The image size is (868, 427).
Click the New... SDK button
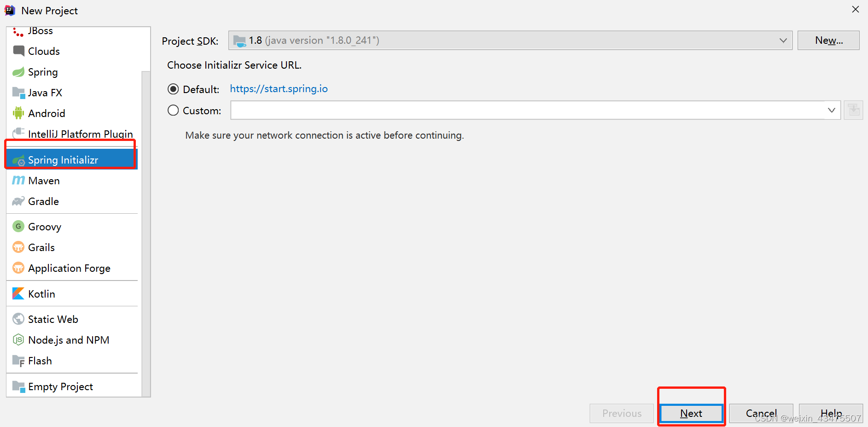click(x=828, y=40)
